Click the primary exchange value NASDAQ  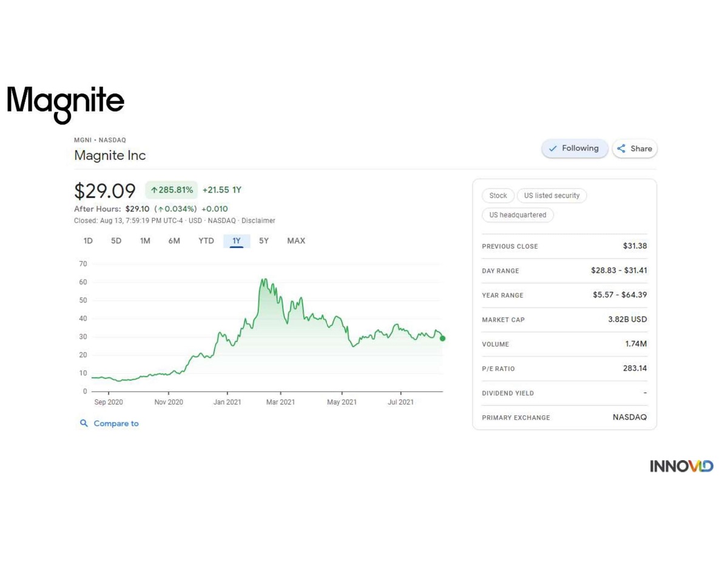(630, 417)
